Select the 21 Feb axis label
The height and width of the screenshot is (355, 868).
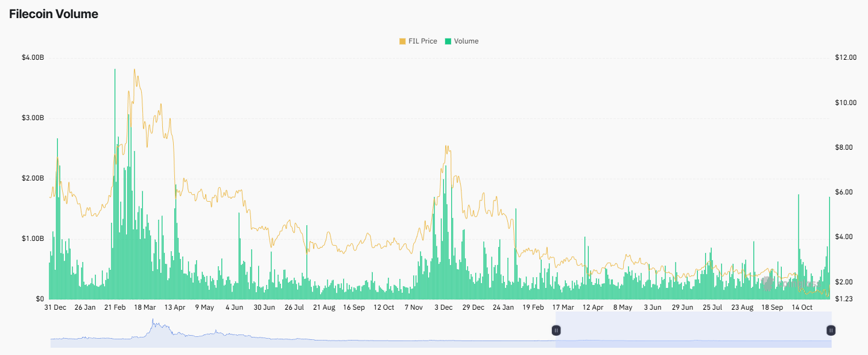point(115,307)
